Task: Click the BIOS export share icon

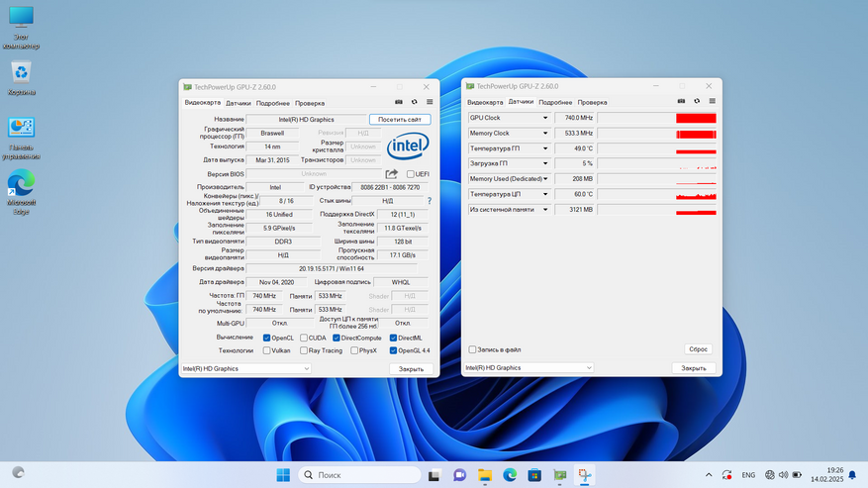Action: [x=390, y=173]
